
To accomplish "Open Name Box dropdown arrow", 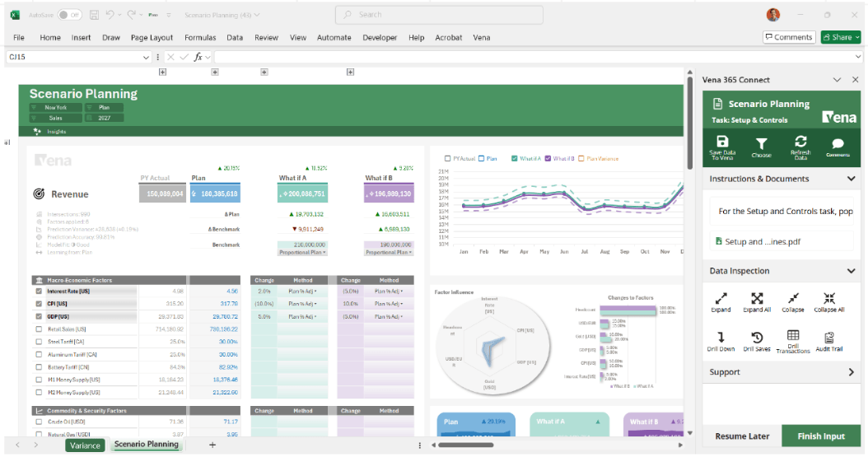I will (x=146, y=57).
